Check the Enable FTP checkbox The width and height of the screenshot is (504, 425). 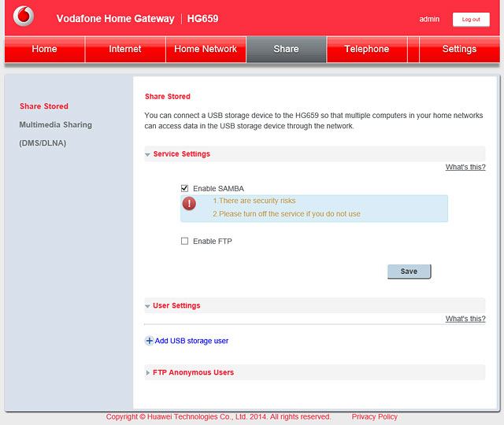[x=184, y=241]
